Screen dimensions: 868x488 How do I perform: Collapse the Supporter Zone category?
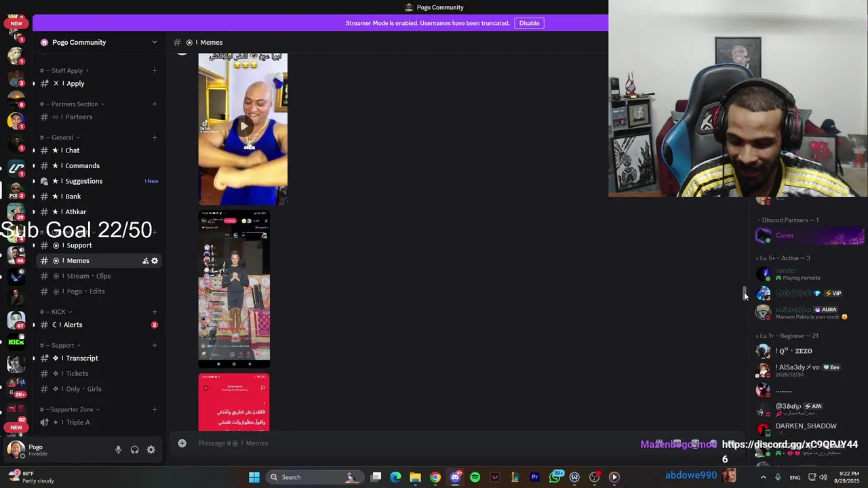(x=70, y=409)
